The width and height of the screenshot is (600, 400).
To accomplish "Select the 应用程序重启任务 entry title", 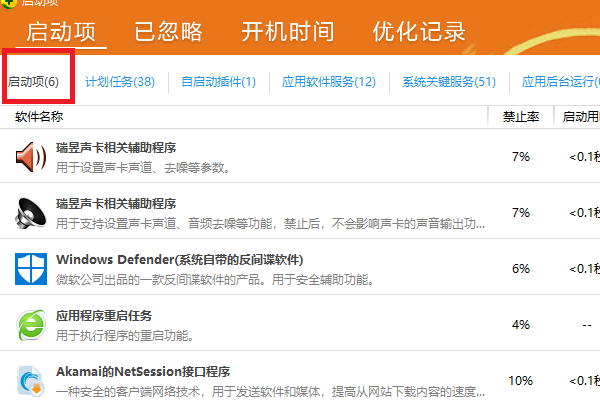I will 104,316.
